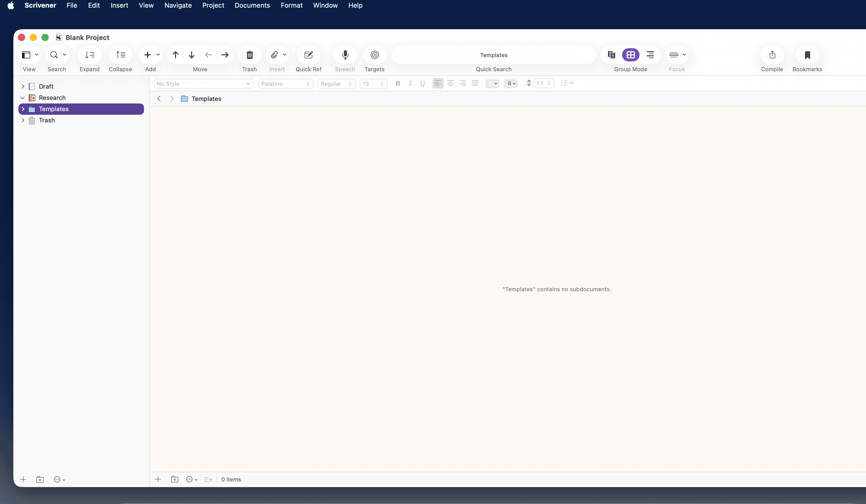Move item up with the up arrow
Image resolution: width=866 pixels, height=504 pixels.
(175, 55)
